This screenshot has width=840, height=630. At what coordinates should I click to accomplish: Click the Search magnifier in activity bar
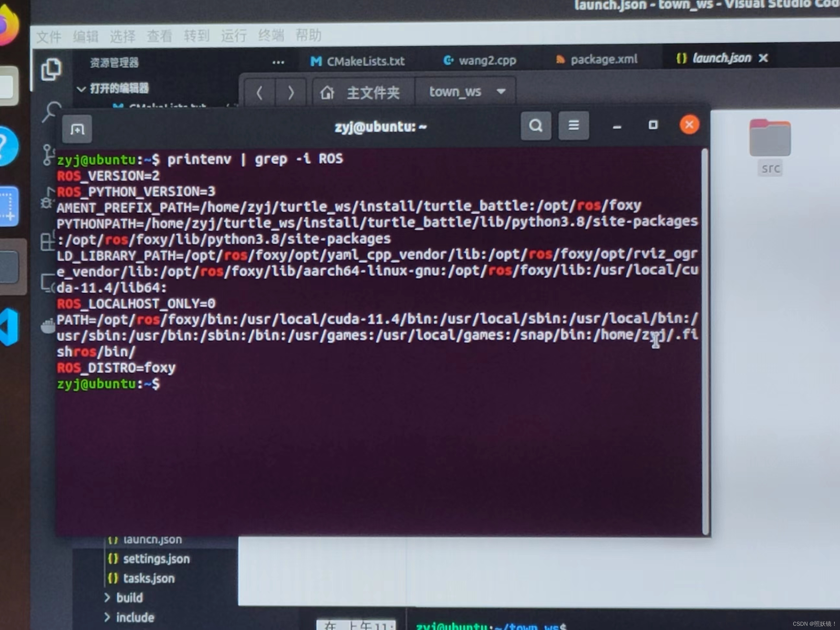pos(51,111)
